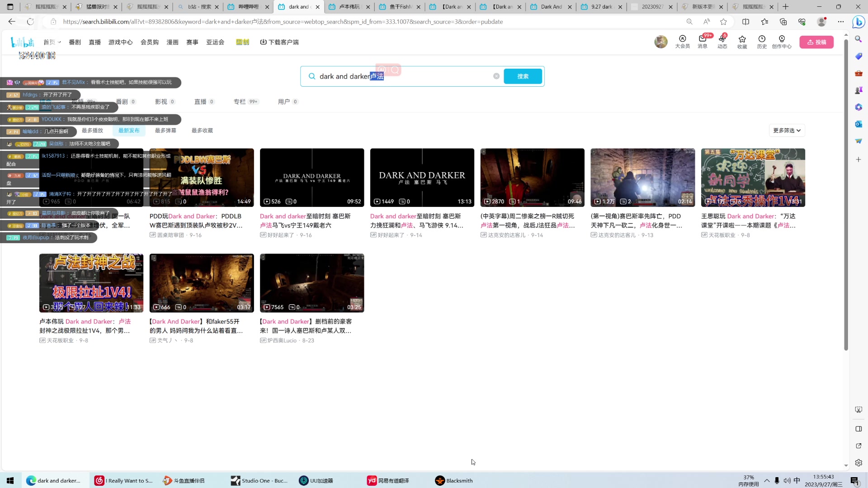The height and width of the screenshot is (488, 868).
Task: Refresh the page with reload icon
Action: [x=30, y=21]
